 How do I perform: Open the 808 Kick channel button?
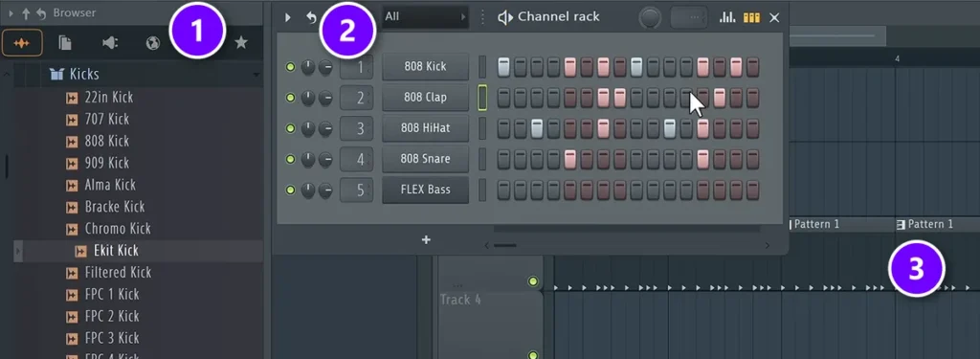[x=426, y=67]
